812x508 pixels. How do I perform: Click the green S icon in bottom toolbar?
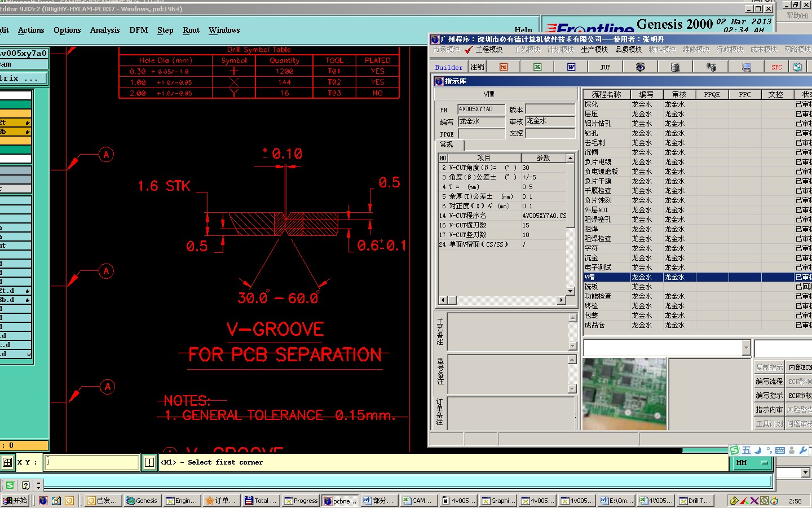(x=10, y=485)
